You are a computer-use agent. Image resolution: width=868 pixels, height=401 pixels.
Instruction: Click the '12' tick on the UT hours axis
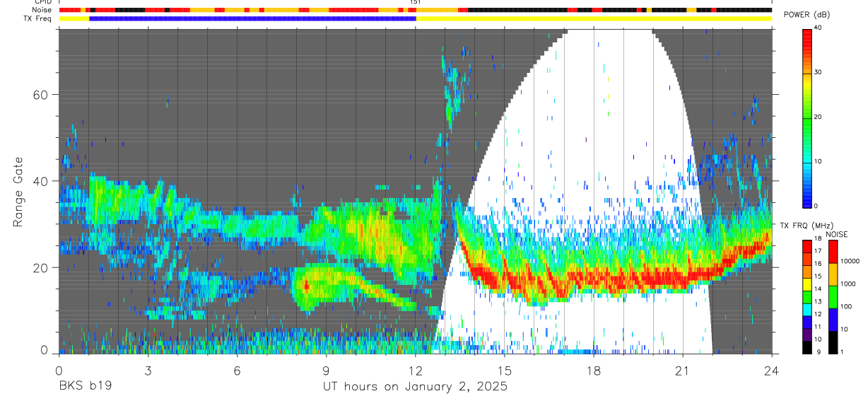(416, 370)
